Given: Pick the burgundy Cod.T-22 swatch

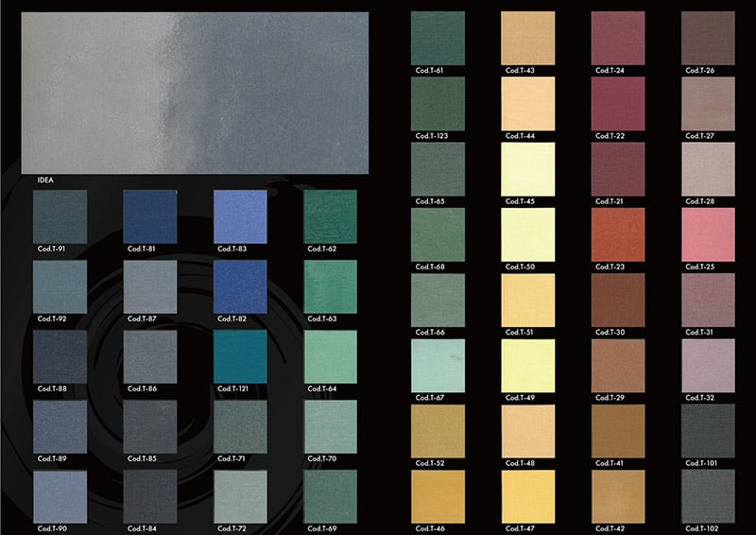Looking at the screenshot, I should (618, 104).
